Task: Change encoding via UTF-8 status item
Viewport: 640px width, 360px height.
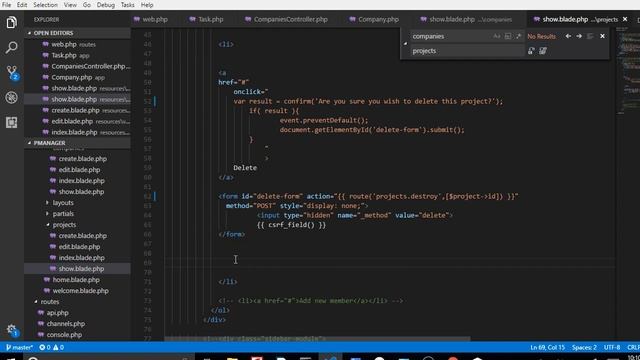Action: click(611, 347)
